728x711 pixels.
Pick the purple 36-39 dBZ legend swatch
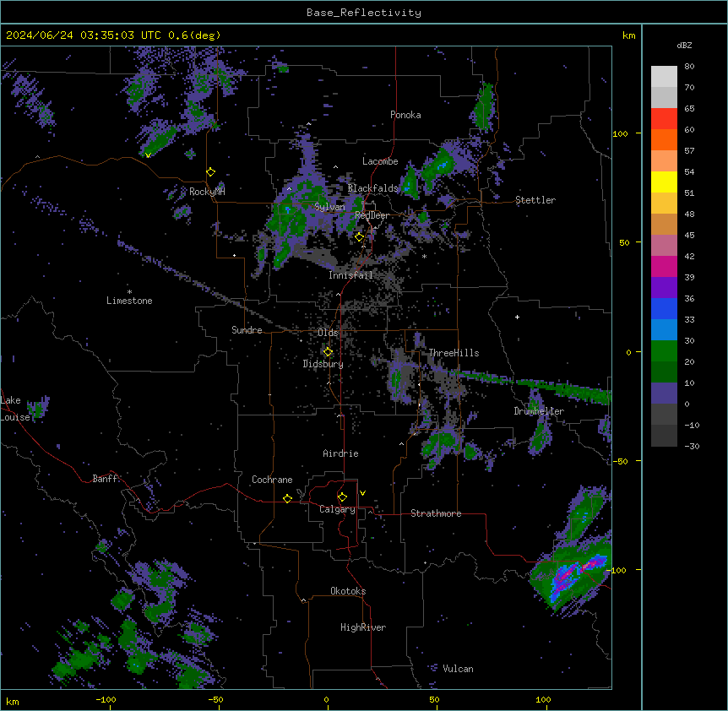click(x=664, y=288)
